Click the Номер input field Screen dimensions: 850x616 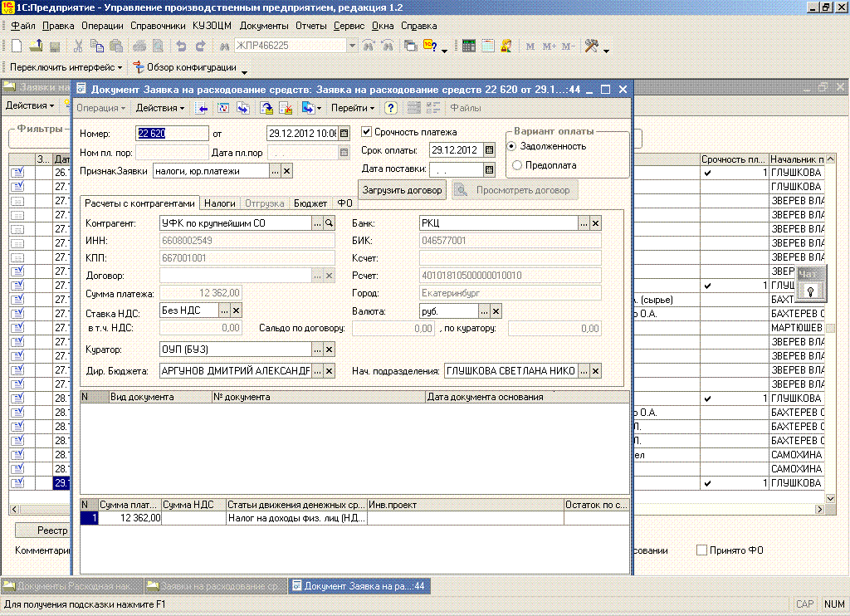click(x=172, y=133)
